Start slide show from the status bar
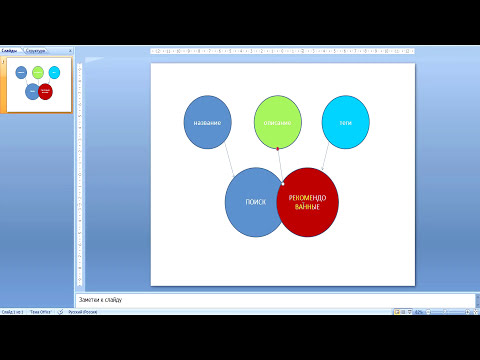The width and height of the screenshot is (480, 360). tap(410, 312)
